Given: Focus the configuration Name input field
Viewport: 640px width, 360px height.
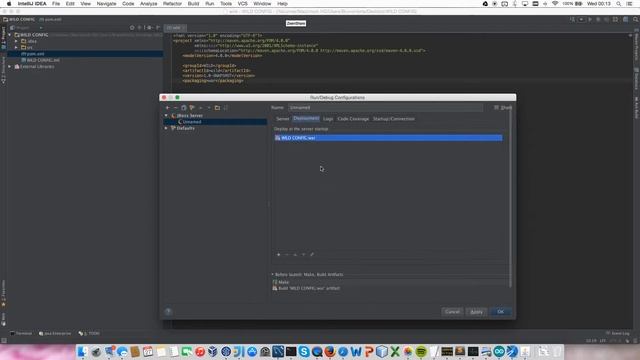Looking at the screenshot, I should 385,108.
